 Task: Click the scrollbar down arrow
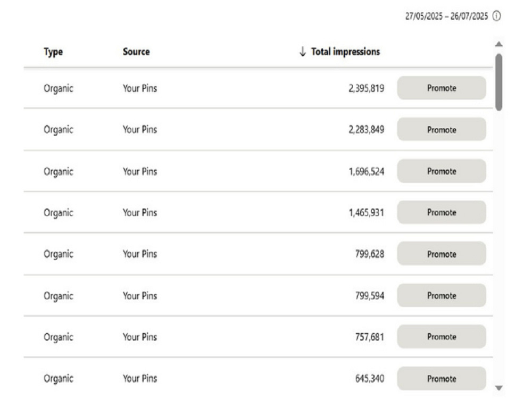point(499,388)
